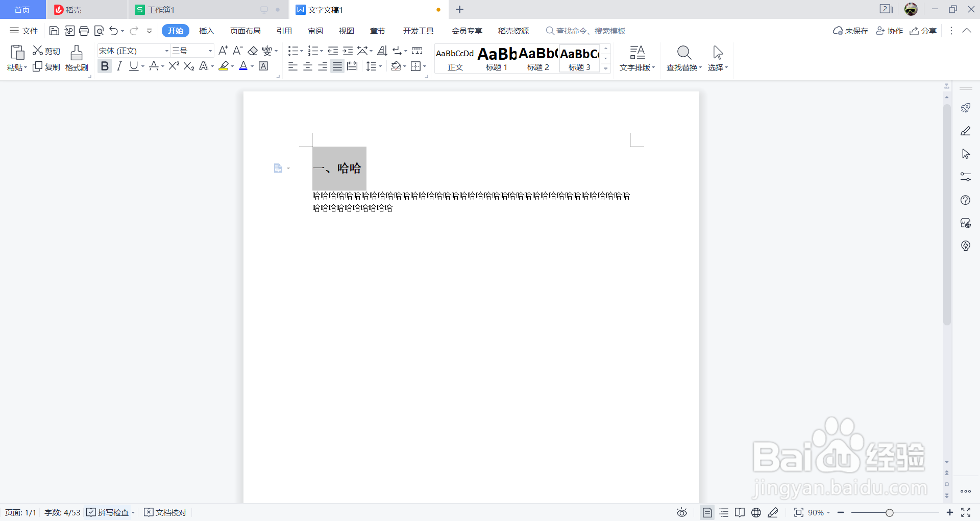The width and height of the screenshot is (980, 521).
Task: Click the zoom slider handle
Action: (890, 512)
